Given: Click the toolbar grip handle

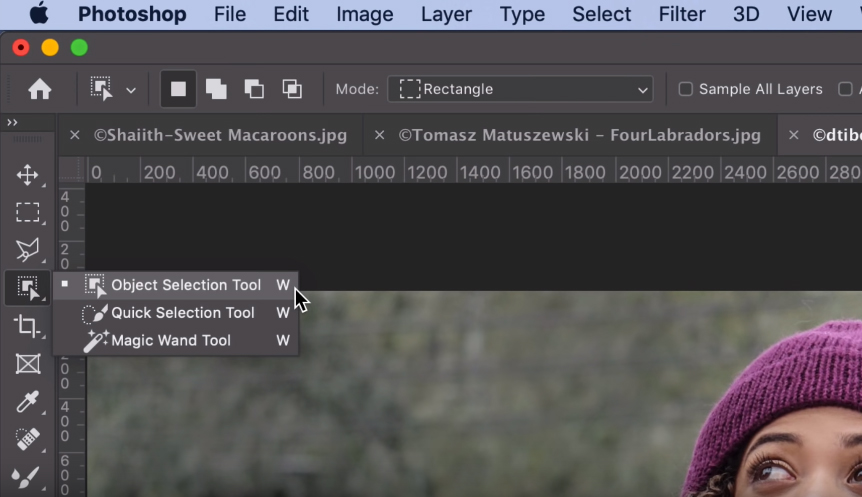Looking at the screenshot, I should [x=27, y=140].
